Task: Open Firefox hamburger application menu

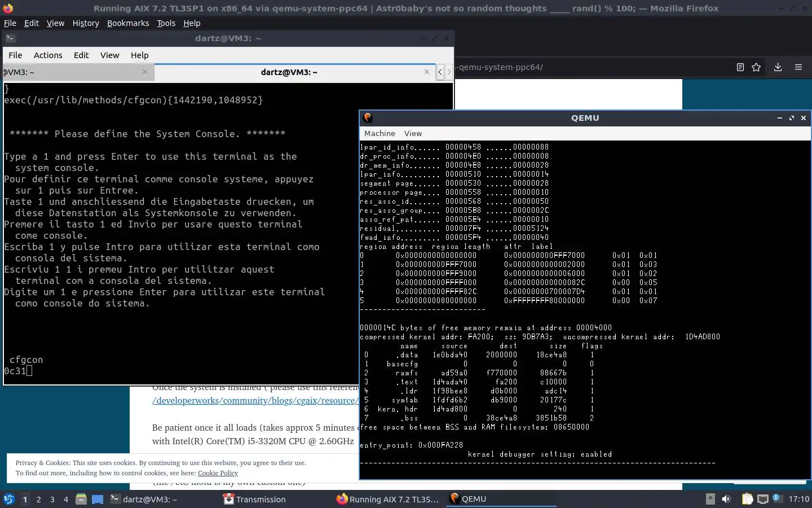Action: (798, 67)
